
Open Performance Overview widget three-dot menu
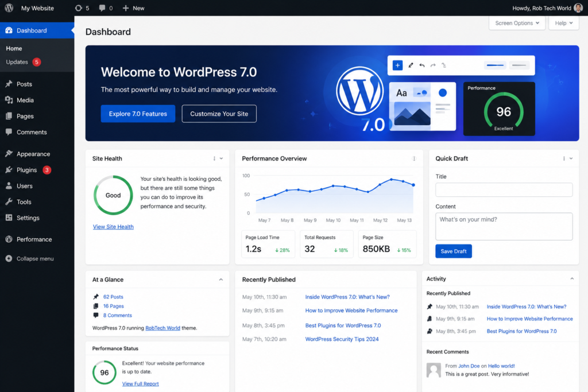click(x=414, y=158)
